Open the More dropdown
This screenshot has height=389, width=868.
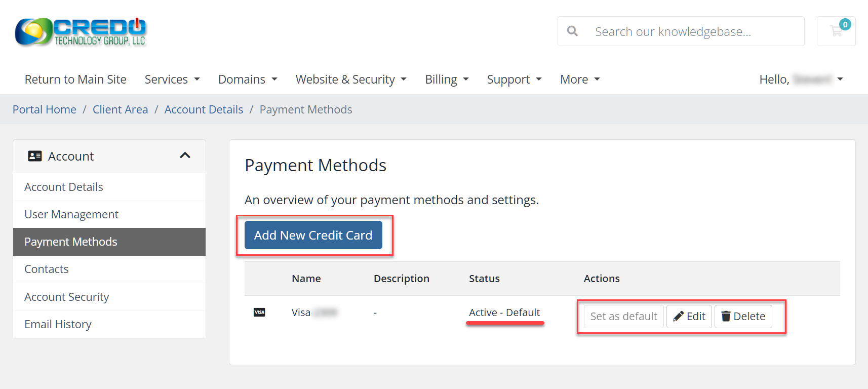[580, 80]
